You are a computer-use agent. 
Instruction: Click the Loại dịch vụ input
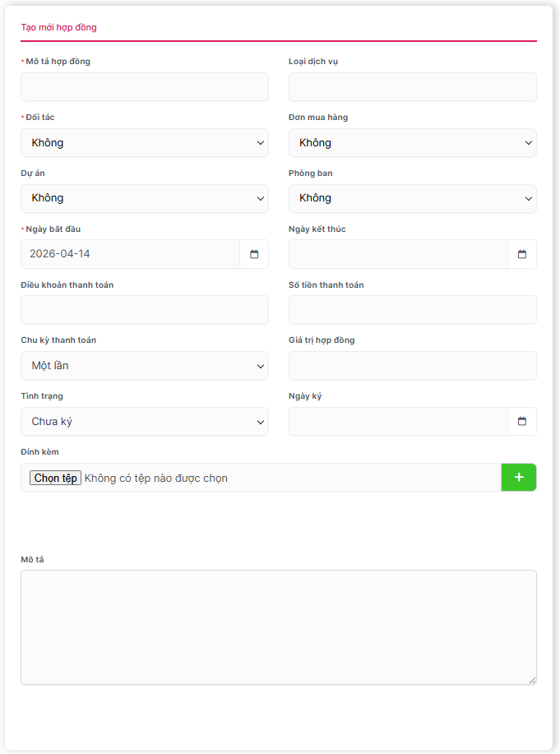click(412, 87)
